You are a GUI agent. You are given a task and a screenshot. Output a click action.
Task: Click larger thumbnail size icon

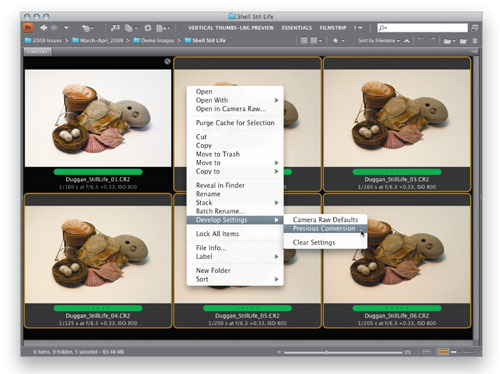tap(408, 352)
